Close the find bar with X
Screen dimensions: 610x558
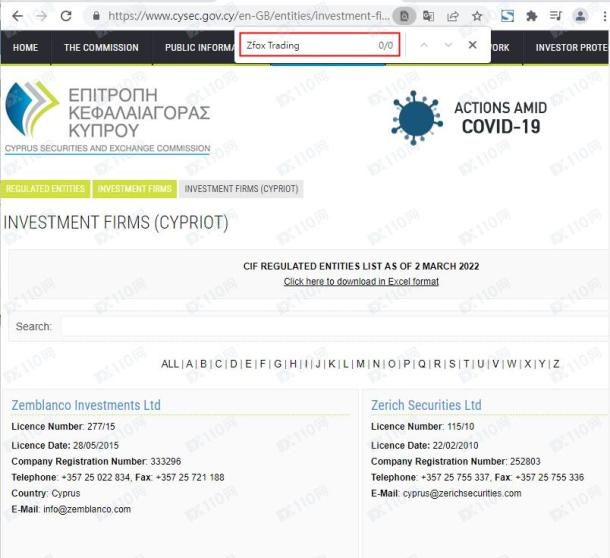473,45
